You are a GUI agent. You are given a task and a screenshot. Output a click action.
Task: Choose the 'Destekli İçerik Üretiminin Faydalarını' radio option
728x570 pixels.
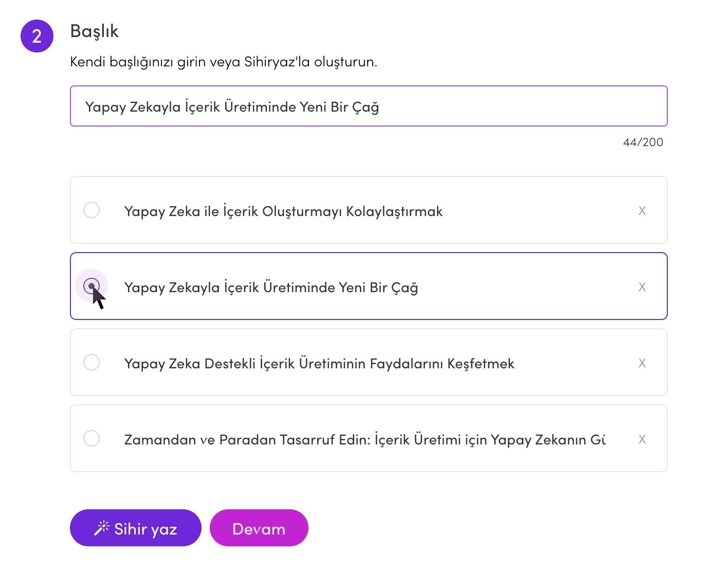[92, 362]
